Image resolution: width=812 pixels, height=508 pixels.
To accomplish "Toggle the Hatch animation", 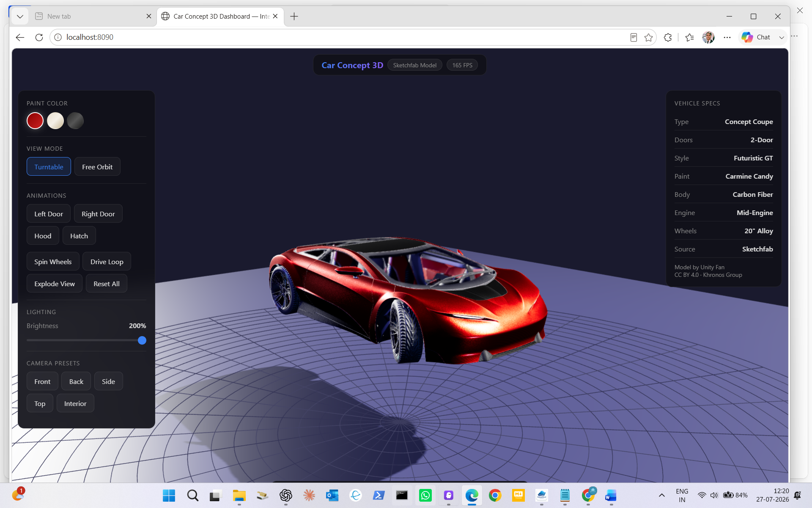I will point(79,236).
